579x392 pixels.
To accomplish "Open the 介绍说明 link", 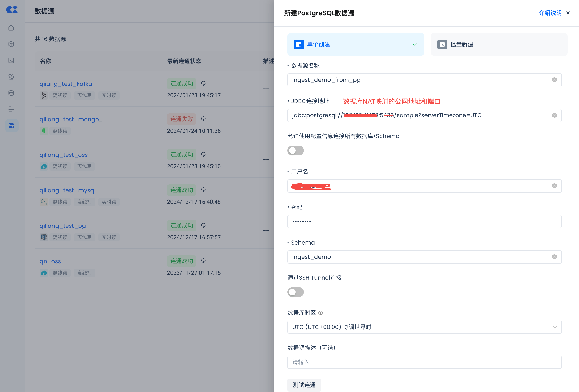I will 550,13.
